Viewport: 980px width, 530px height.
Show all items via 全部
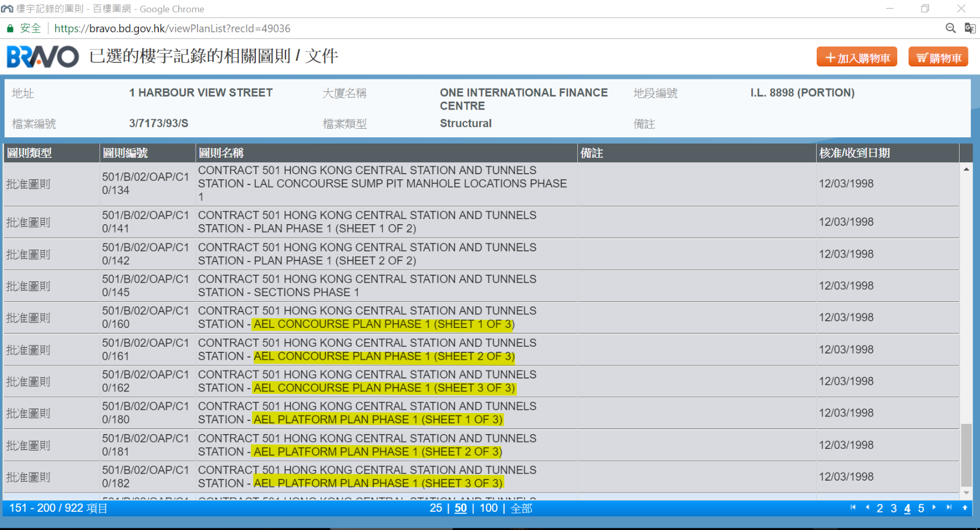point(521,508)
